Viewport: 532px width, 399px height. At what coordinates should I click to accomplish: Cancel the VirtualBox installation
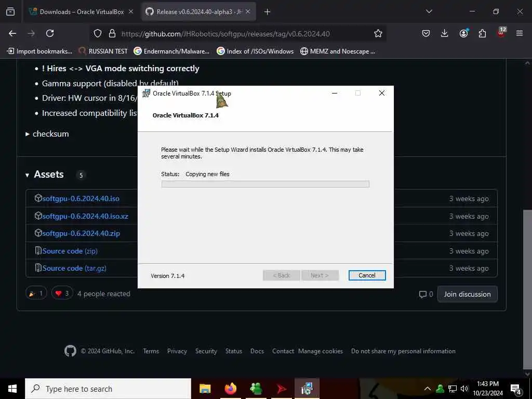367,275
